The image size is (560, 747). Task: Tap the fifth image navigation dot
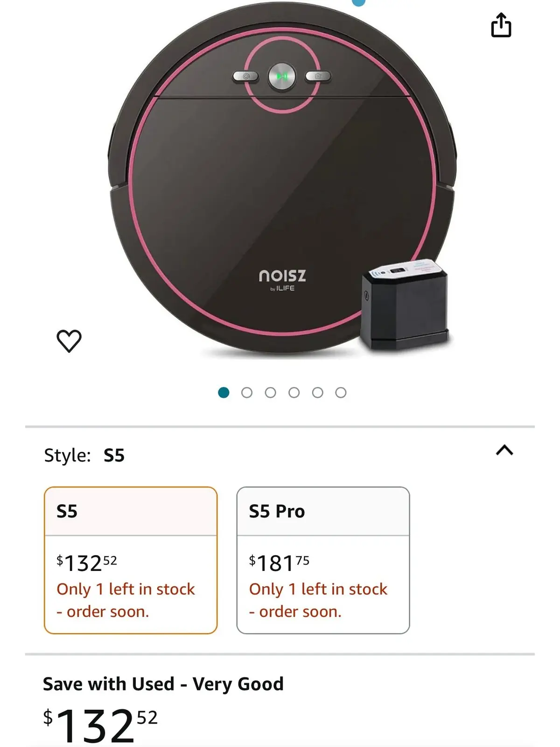coord(318,392)
